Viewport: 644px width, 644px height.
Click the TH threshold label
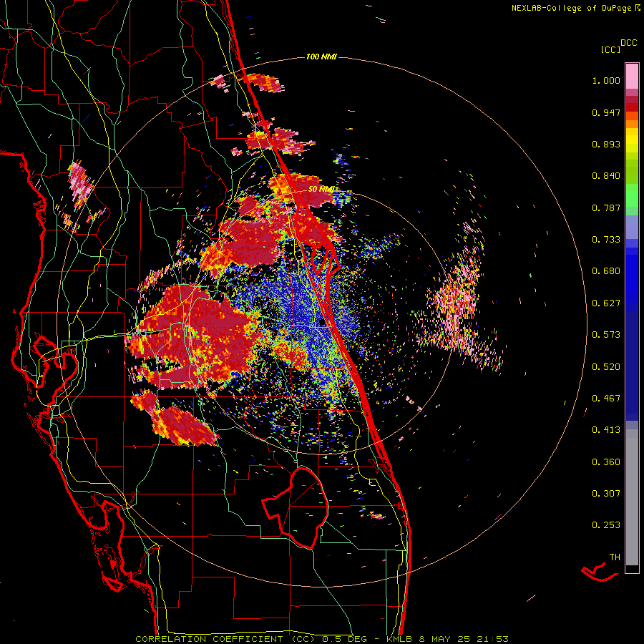[x=615, y=557]
